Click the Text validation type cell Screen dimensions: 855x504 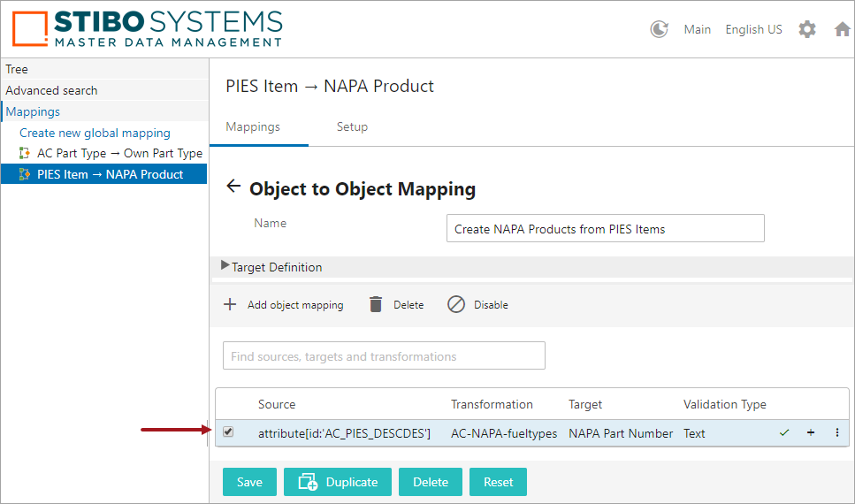pos(694,433)
